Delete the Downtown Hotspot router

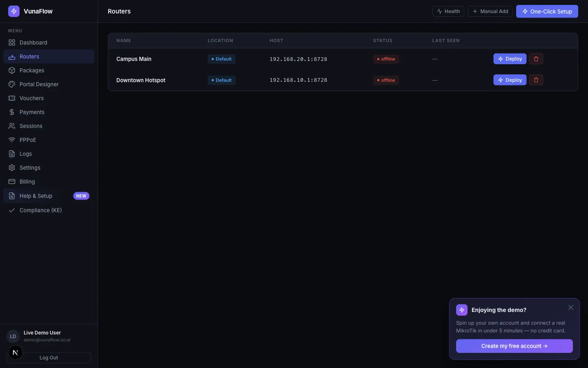pyautogui.click(x=536, y=80)
